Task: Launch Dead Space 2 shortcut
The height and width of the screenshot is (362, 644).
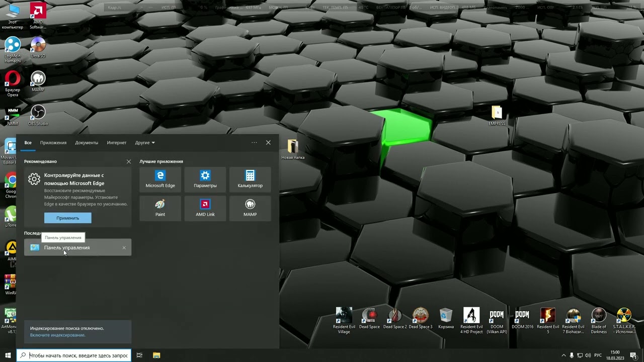Action: coord(395,318)
